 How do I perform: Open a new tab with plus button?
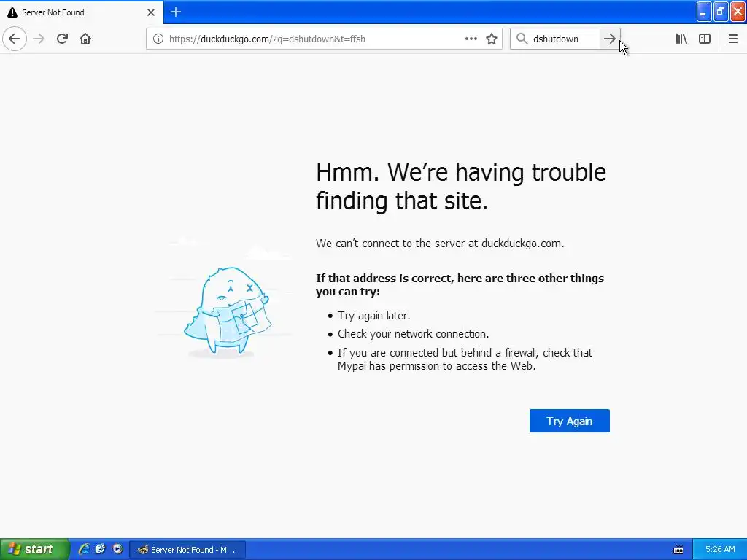coord(176,12)
